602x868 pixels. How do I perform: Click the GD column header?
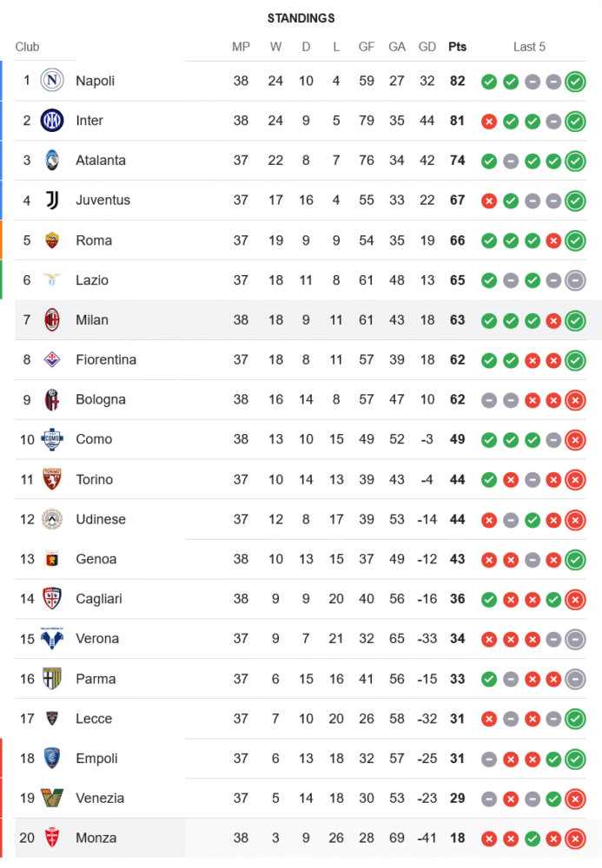pos(427,47)
